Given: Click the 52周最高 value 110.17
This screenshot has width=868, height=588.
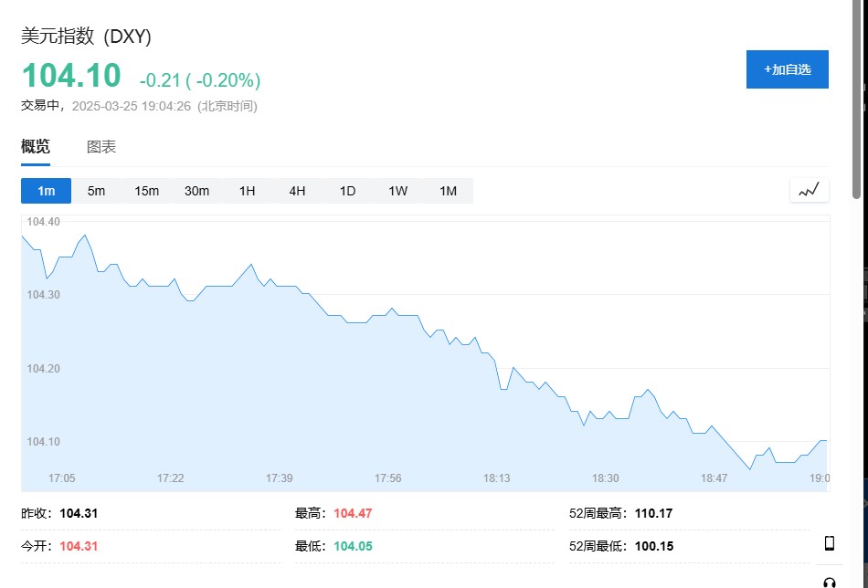Looking at the screenshot, I should 654,513.
